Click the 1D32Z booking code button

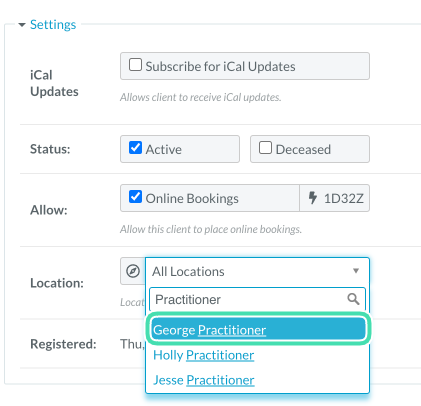pos(335,198)
